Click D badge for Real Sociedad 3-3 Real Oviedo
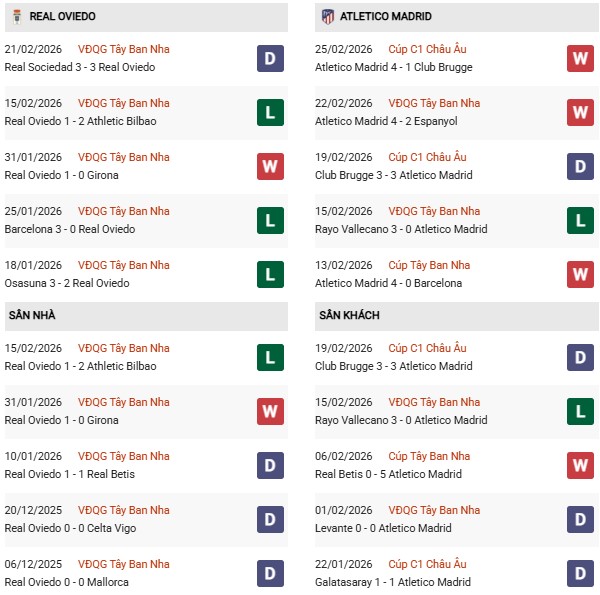 pyautogui.click(x=270, y=59)
